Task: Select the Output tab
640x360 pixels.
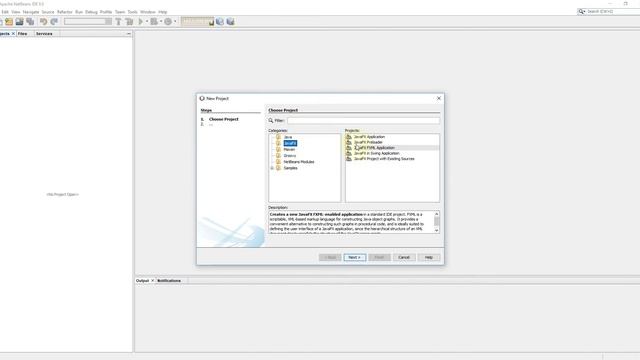Action: [x=142, y=280]
